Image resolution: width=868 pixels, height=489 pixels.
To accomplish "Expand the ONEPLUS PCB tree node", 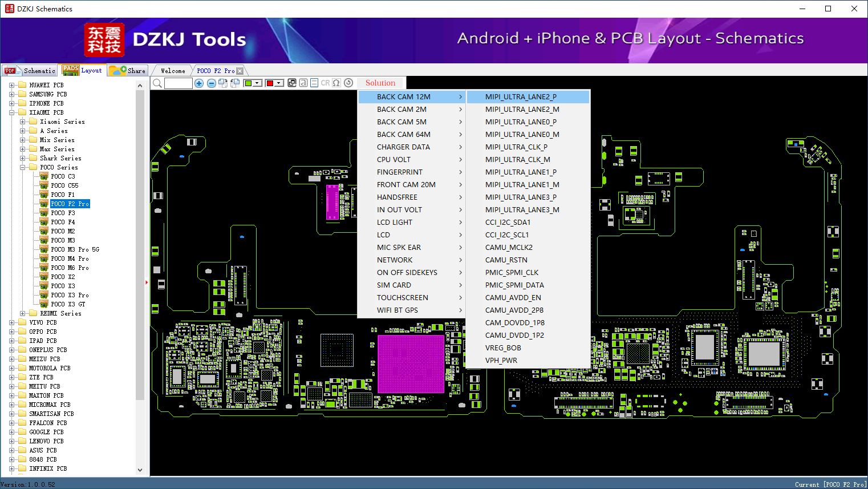I will (12, 350).
